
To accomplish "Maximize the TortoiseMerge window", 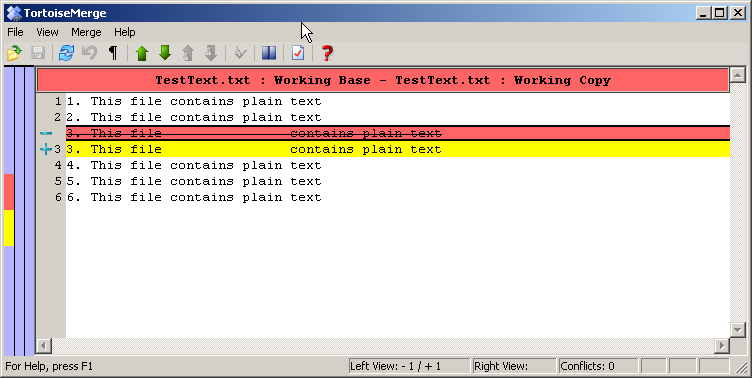I will click(719, 13).
